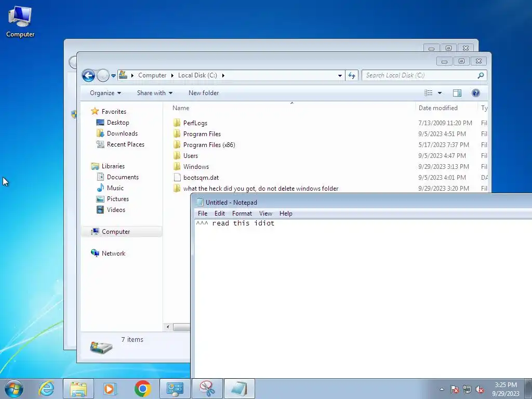Click the New folder button
Image resolution: width=532 pixels, height=399 pixels.
(x=204, y=93)
